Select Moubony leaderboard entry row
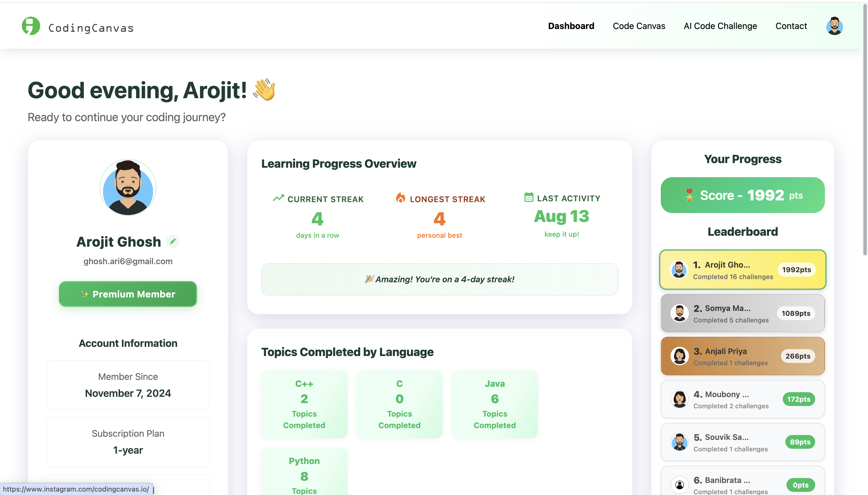 tap(742, 399)
